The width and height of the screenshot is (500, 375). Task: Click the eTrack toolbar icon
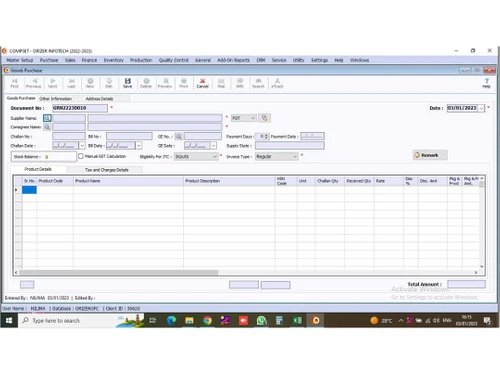click(x=277, y=83)
